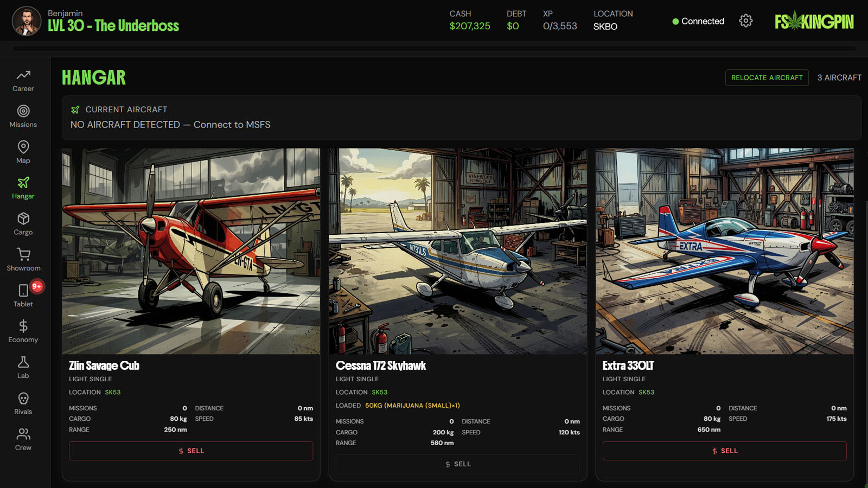
Task: Sell the Zlin Savage Cub
Action: [191, 451]
